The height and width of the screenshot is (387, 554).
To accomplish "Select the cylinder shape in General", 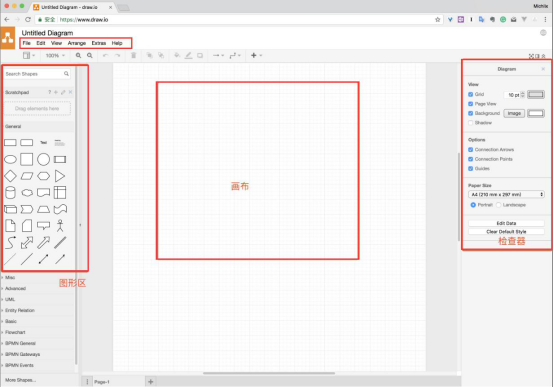I will coord(10,193).
